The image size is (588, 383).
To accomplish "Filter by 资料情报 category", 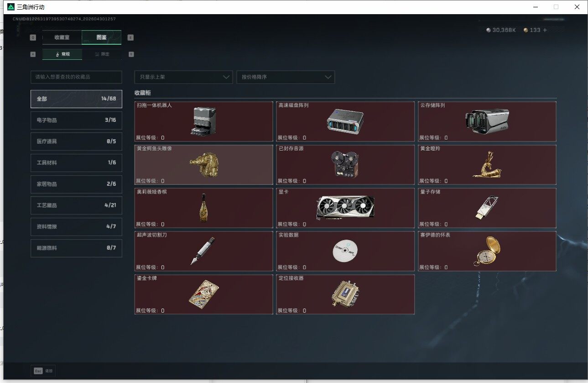I will [76, 226].
